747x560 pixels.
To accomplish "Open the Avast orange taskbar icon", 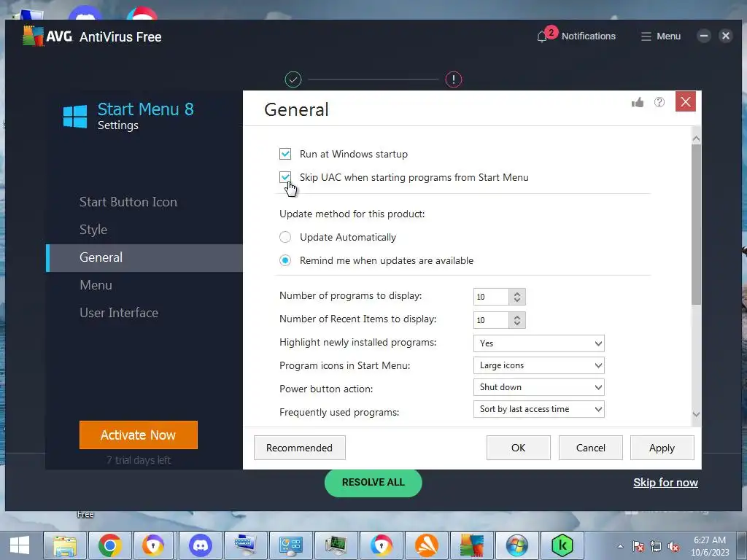I will click(426, 545).
